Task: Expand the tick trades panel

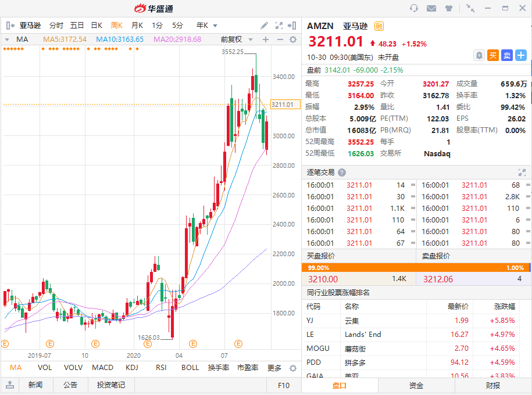Action: (x=522, y=173)
